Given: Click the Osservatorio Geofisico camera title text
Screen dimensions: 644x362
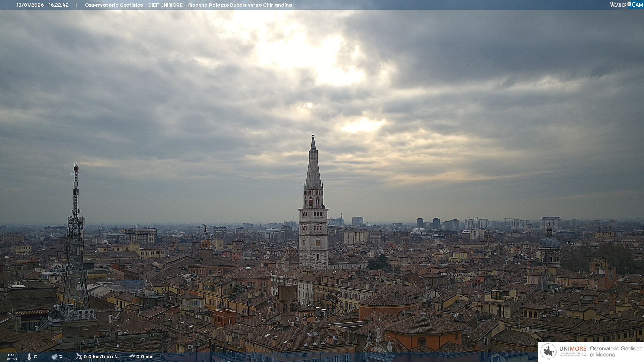Looking at the screenshot, I should (x=188, y=5).
